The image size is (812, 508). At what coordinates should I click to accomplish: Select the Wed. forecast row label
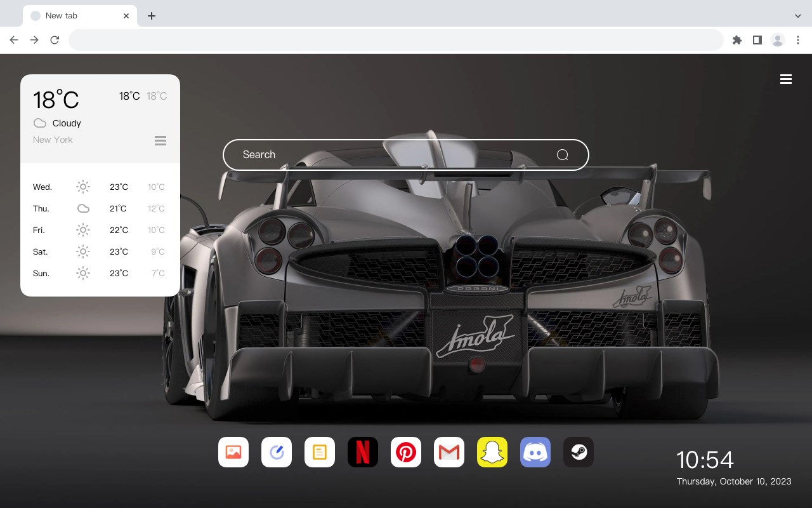43,187
